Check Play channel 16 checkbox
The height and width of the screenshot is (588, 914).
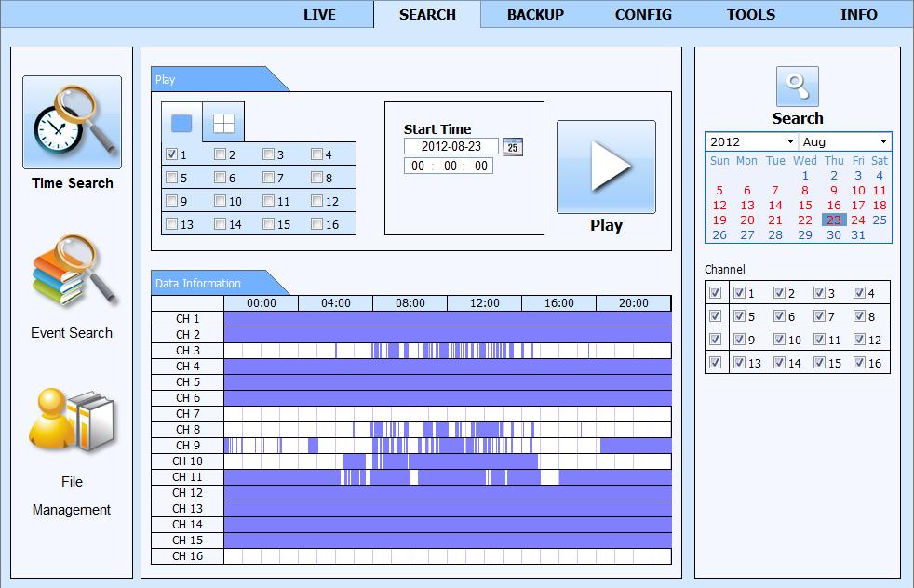(x=316, y=224)
